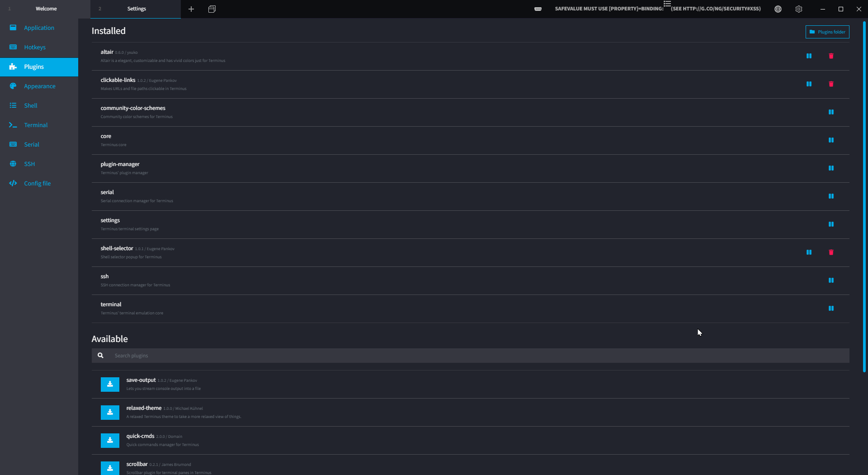Go to the Serial settings section
Viewport: 868px width, 475px height.
(x=31, y=144)
